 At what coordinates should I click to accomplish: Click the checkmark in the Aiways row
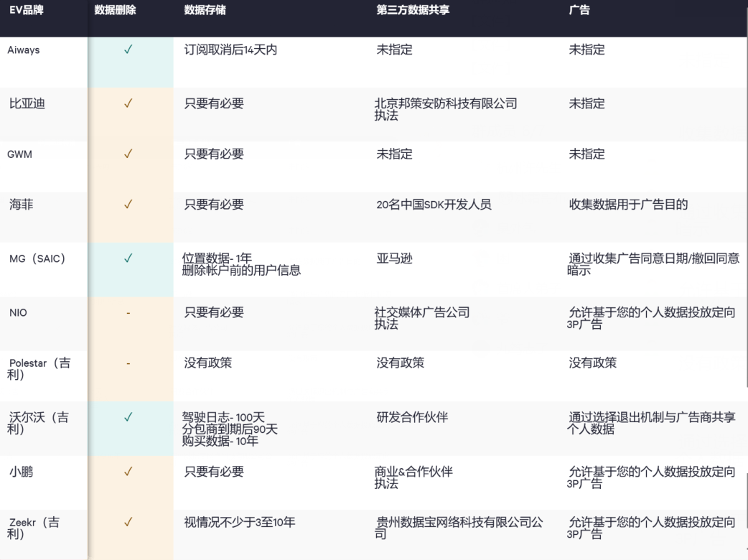128,50
